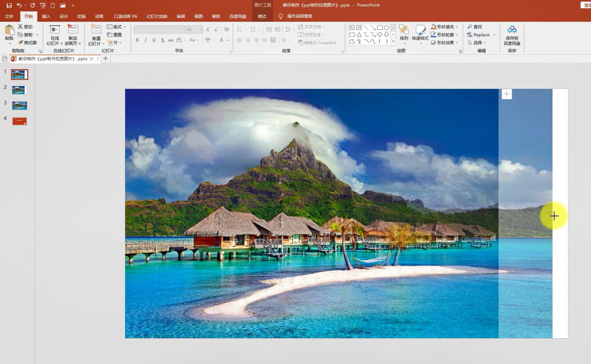Viewport: 591px width, 364px height.
Task: Cut the selection with 剪切
Action: pos(25,27)
